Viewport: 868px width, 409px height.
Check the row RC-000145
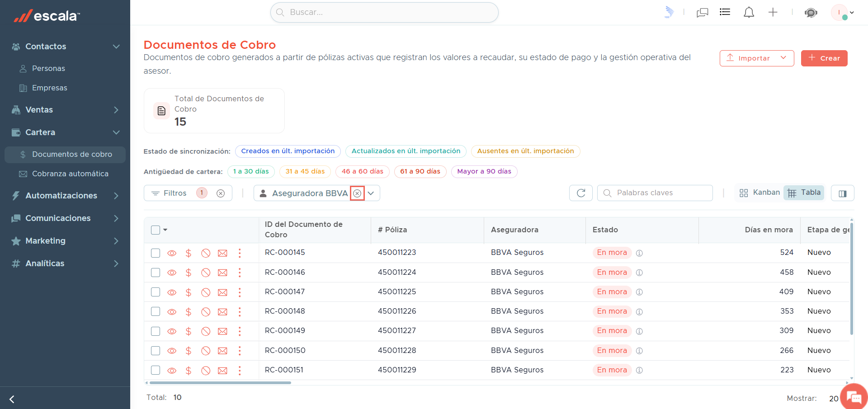coord(156,253)
